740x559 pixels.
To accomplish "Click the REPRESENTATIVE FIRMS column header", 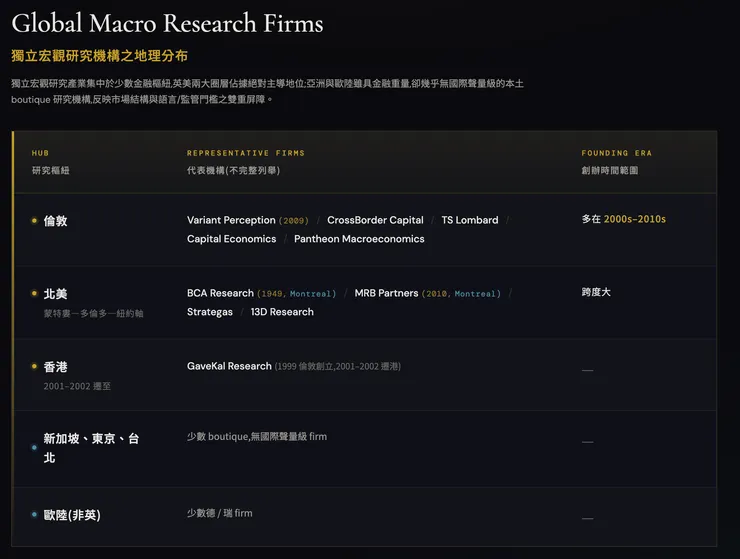I will (x=245, y=153).
